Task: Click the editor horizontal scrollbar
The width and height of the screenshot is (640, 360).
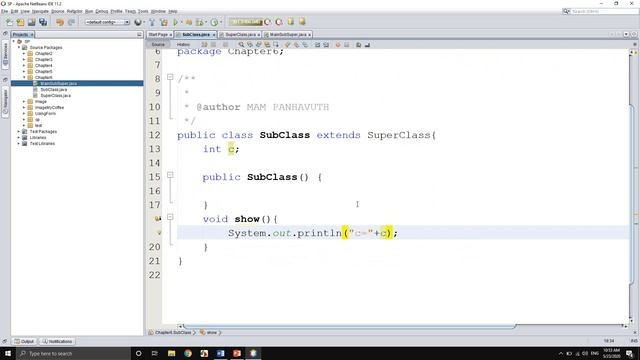Action: [350, 326]
